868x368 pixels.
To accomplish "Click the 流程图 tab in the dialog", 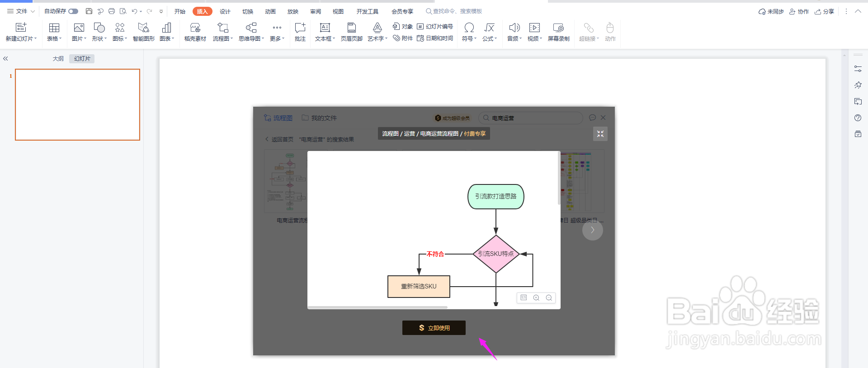I will pos(278,118).
